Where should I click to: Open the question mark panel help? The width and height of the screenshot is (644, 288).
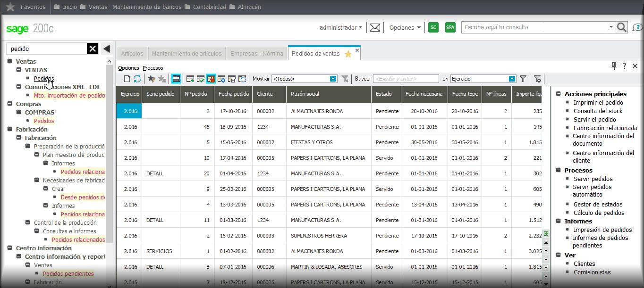(624, 66)
